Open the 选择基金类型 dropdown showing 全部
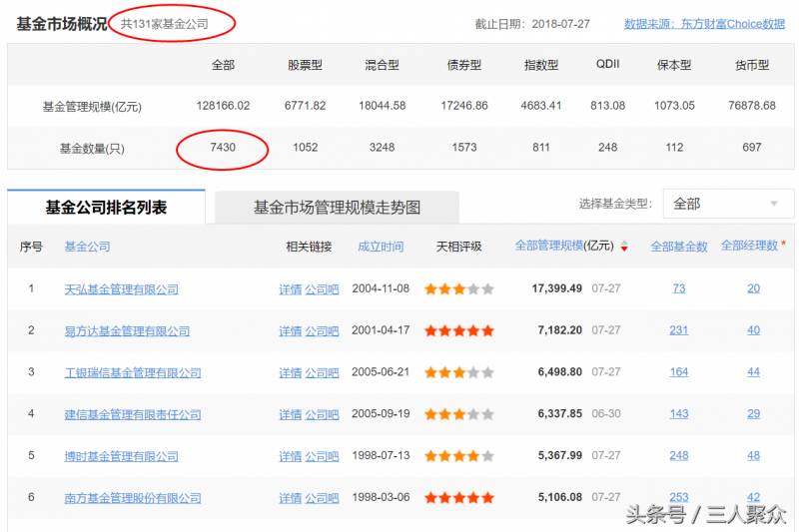The width and height of the screenshot is (799, 532). click(x=728, y=204)
